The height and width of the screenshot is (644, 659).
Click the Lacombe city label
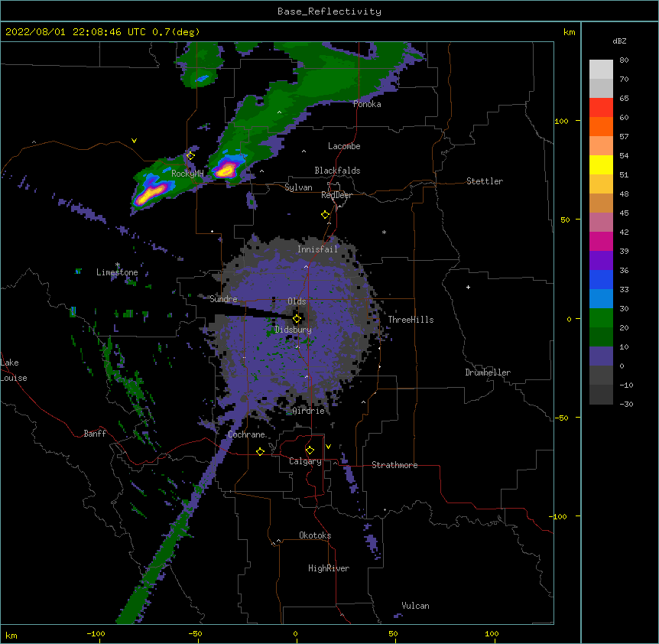(344, 146)
